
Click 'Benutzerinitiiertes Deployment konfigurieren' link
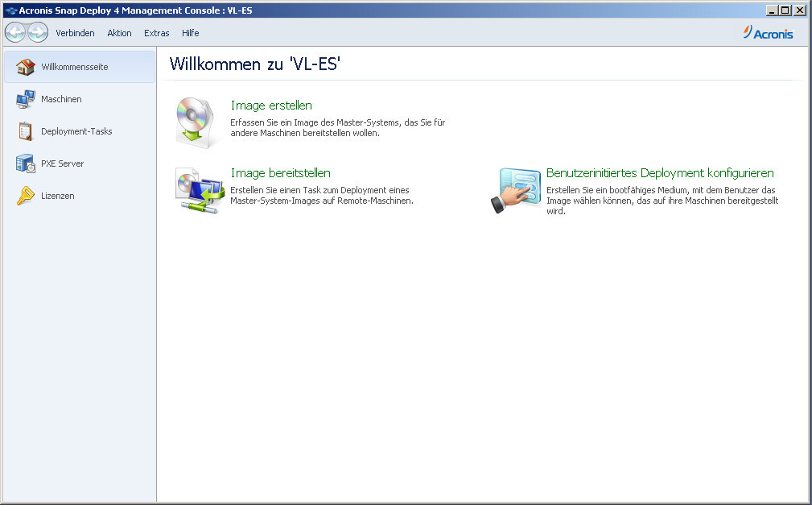660,173
